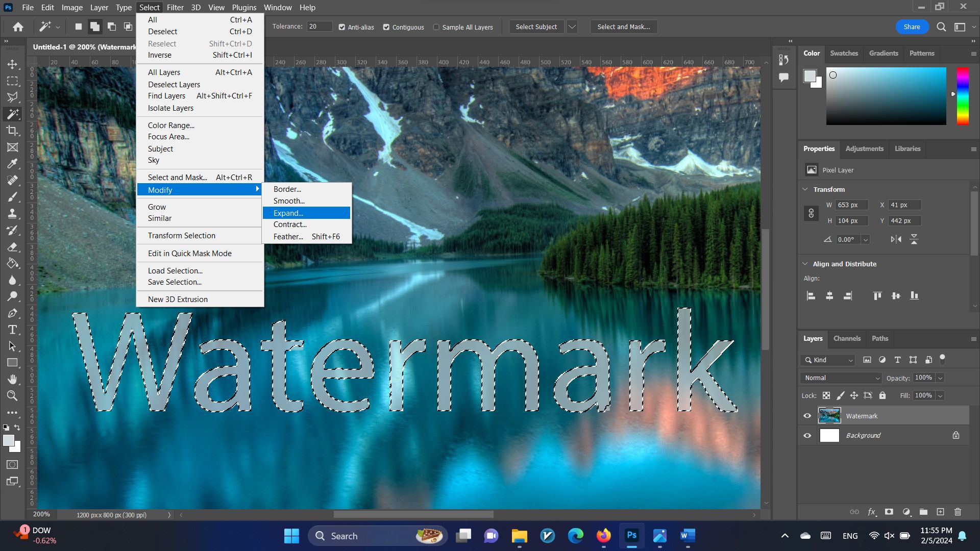
Task: Click the blue Share button
Action: click(x=912, y=27)
